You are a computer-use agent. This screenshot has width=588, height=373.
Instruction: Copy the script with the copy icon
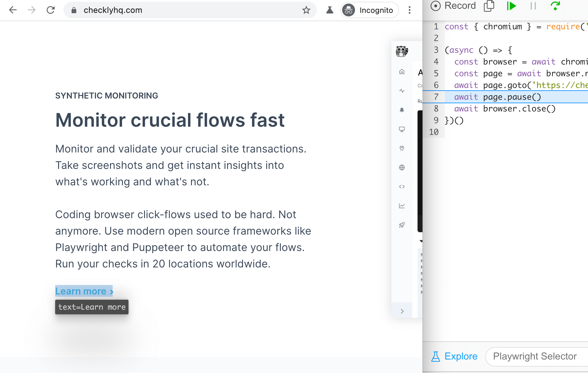(489, 6)
